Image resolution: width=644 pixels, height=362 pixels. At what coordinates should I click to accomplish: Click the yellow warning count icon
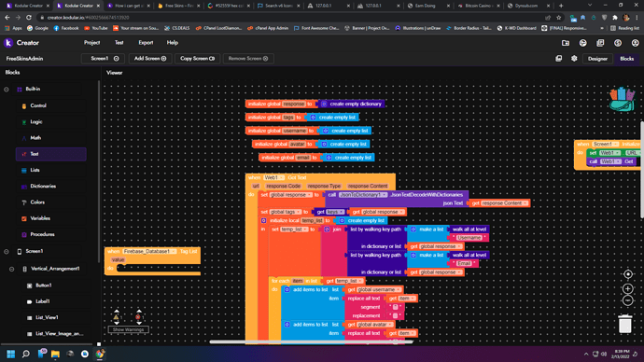click(117, 317)
